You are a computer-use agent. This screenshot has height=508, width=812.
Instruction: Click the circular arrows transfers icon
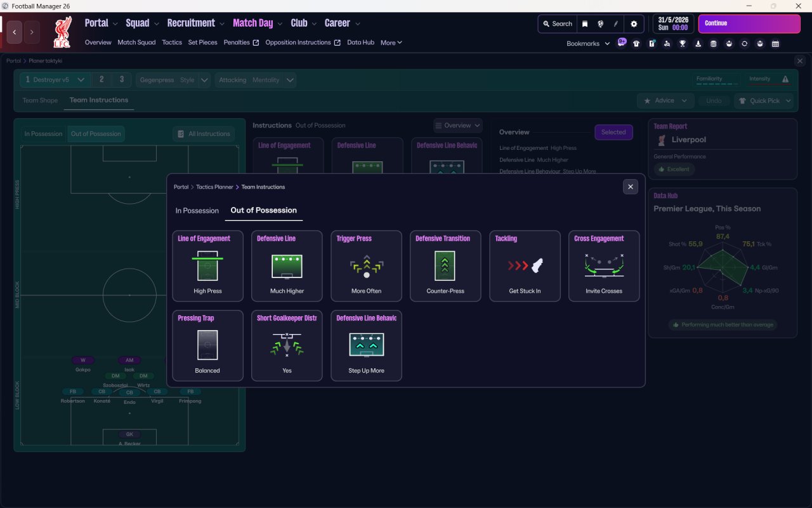[744, 44]
